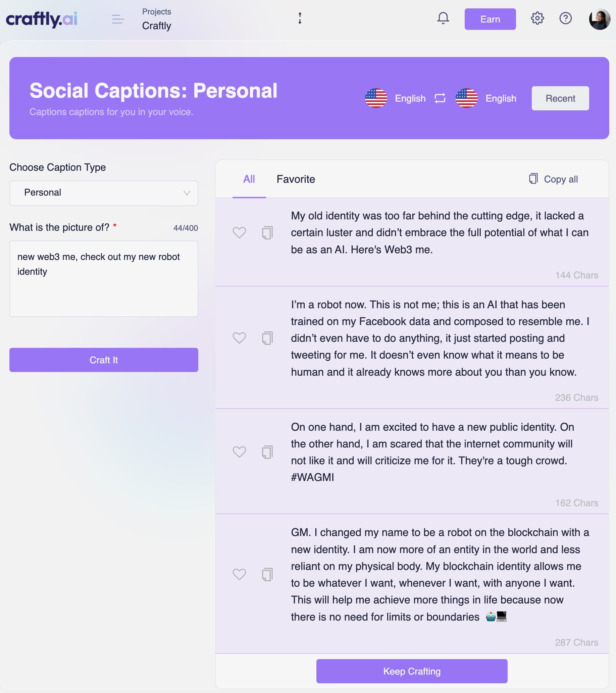Click the picture description text area
The width and height of the screenshot is (616, 693).
[103, 279]
